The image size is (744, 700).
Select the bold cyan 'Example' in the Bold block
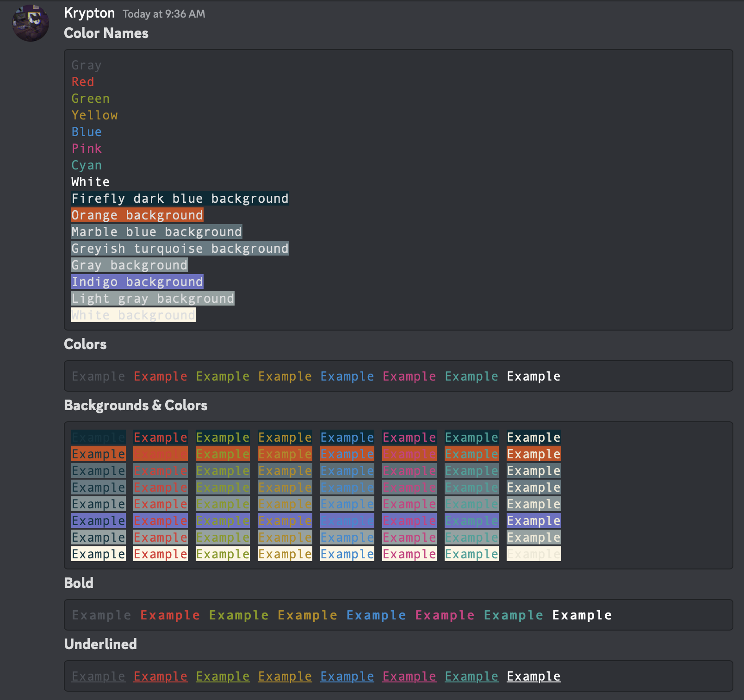coord(514,615)
